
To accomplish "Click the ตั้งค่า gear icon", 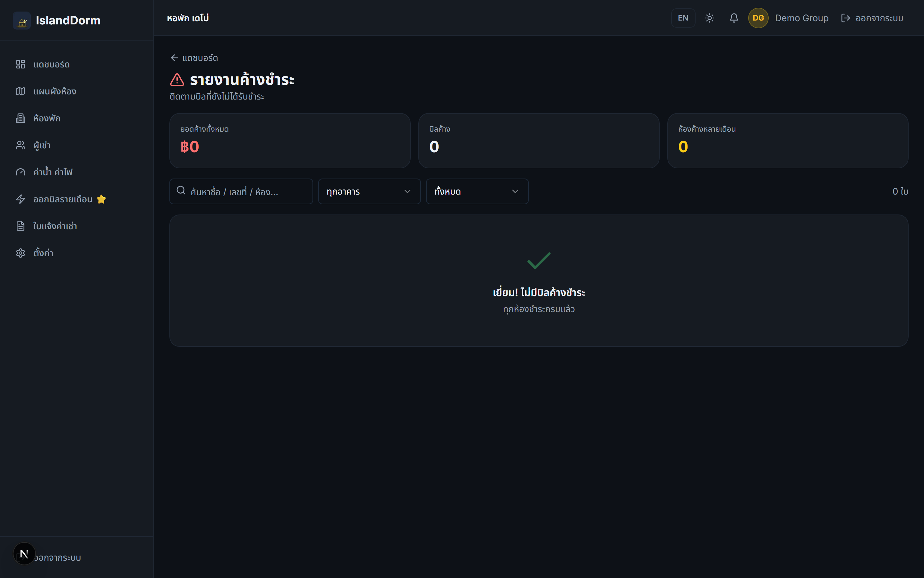I will click(20, 253).
